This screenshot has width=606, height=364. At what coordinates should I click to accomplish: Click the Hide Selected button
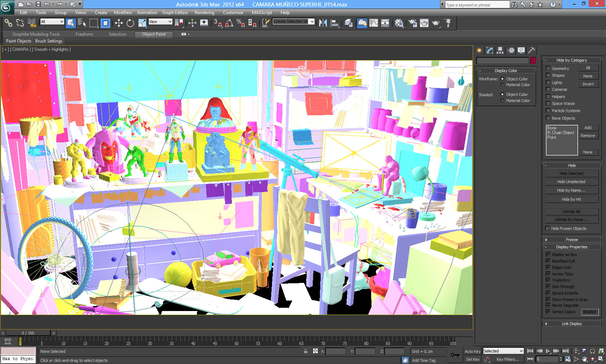[x=571, y=173]
